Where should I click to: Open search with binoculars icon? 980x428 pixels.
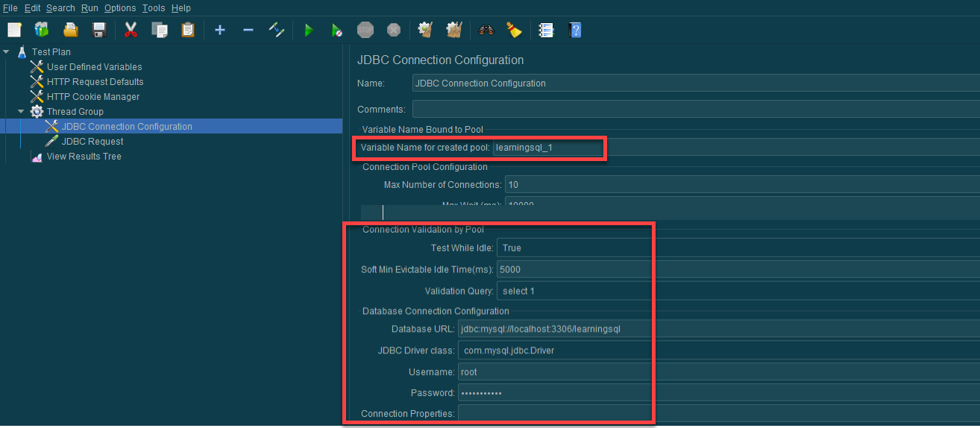click(486, 30)
